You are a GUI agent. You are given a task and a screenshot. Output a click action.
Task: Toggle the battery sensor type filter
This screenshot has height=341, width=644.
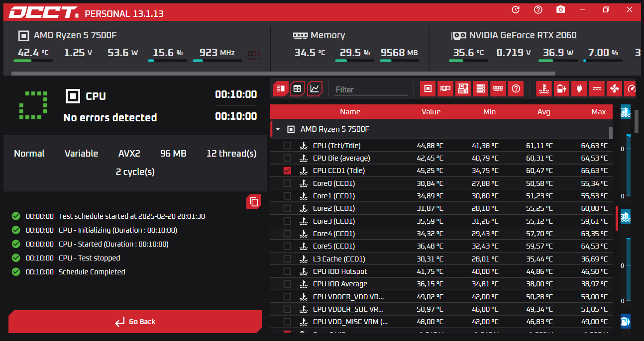[x=561, y=89]
